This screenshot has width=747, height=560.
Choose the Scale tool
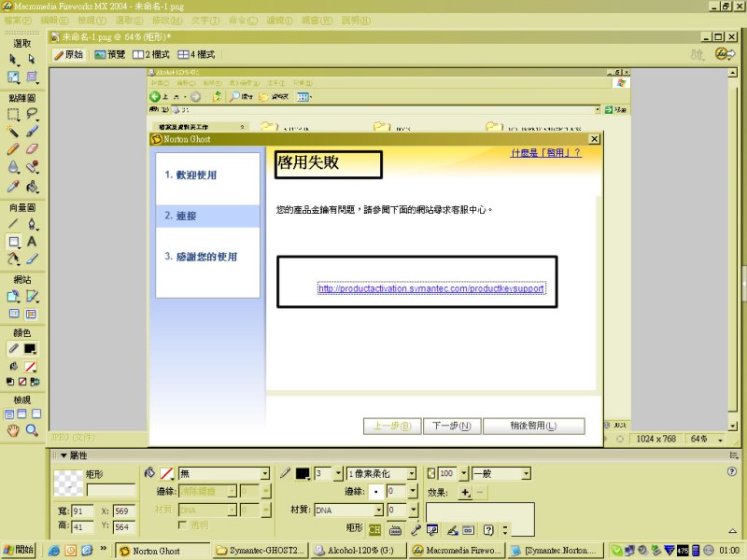13,77
